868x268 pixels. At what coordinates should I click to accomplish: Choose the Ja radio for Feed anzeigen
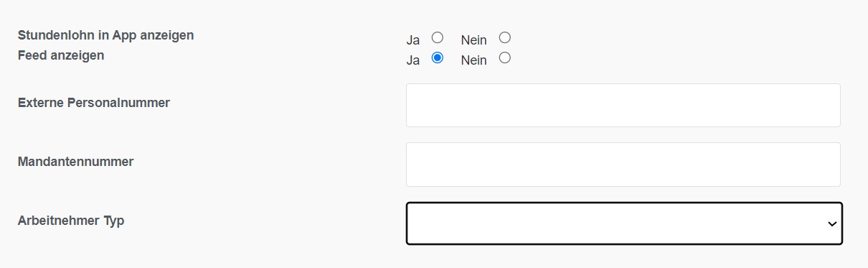438,57
